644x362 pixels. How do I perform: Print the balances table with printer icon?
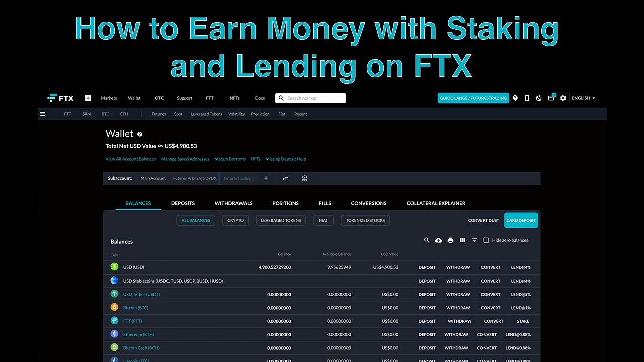450,240
